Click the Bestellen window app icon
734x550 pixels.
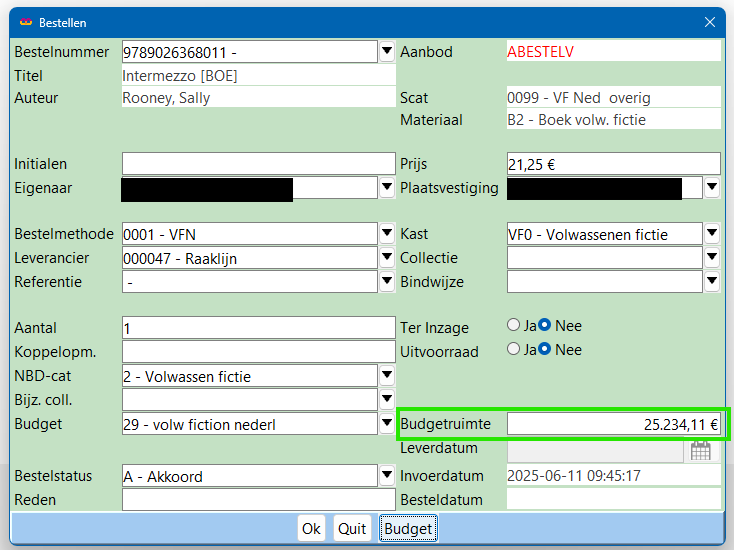[x=26, y=21]
